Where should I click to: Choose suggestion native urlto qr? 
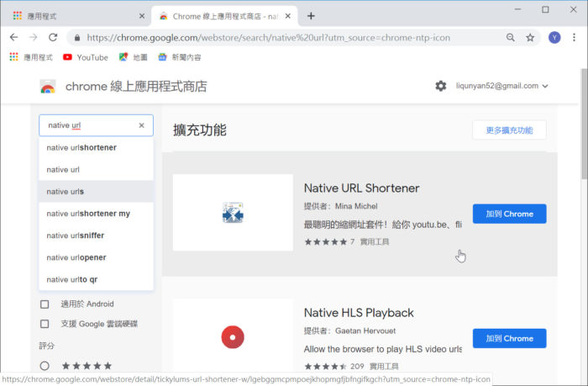pos(96,279)
